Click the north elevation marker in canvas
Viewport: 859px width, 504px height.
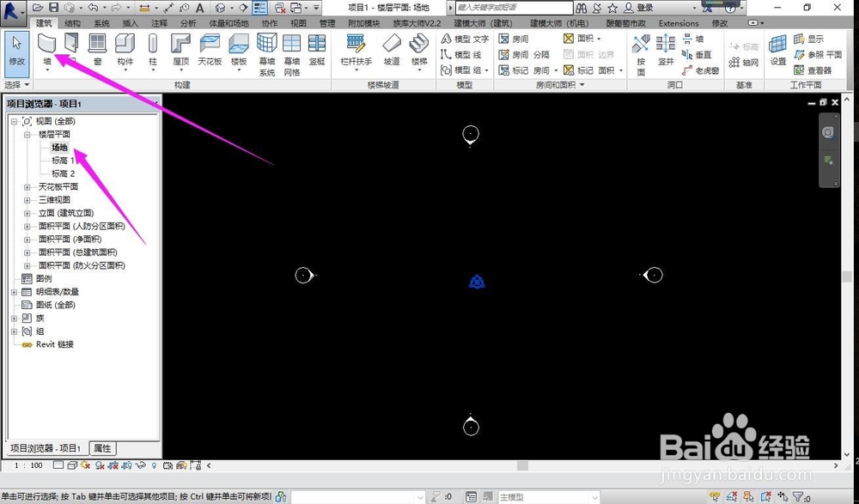coord(471,135)
